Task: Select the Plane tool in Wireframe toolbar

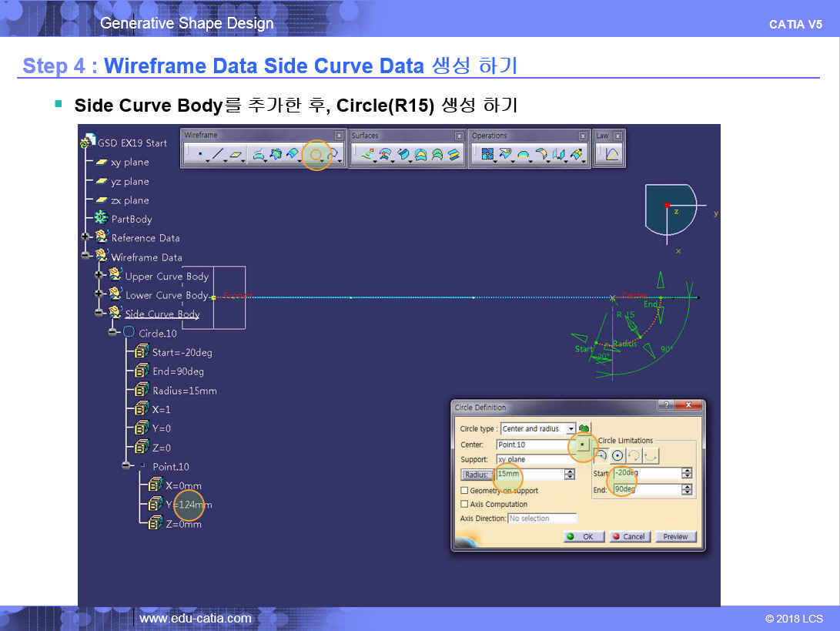Action: point(236,155)
